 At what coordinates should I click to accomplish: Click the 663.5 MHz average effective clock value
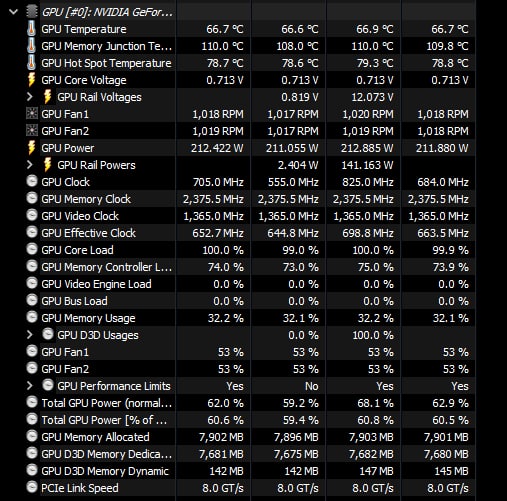coord(443,233)
